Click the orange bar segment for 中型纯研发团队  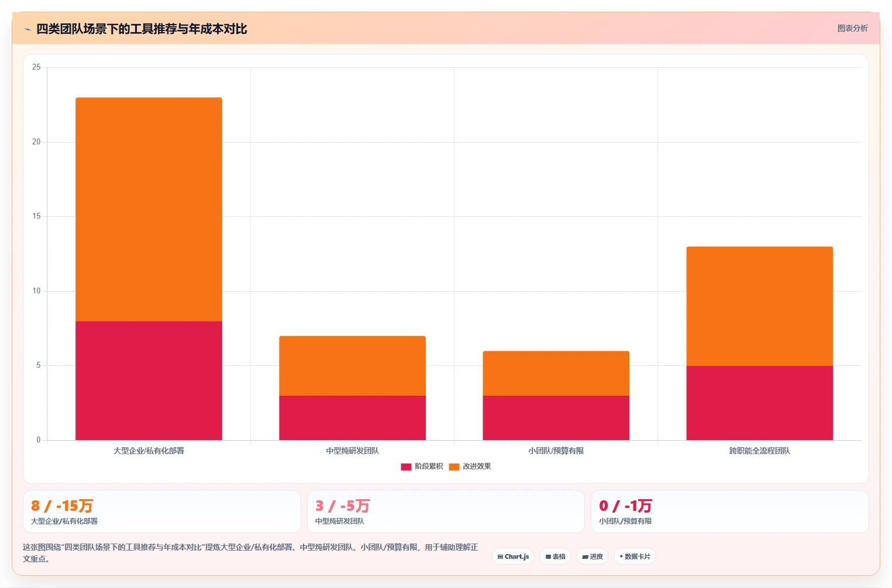click(352, 366)
